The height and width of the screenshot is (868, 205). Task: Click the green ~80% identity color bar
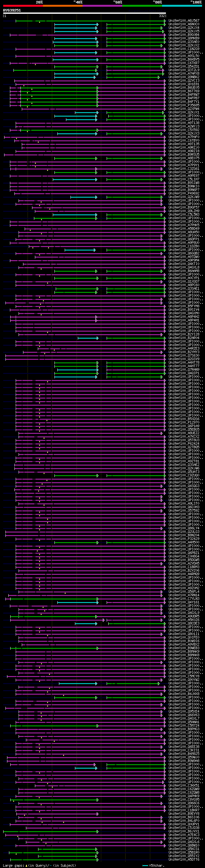point(142,6)
